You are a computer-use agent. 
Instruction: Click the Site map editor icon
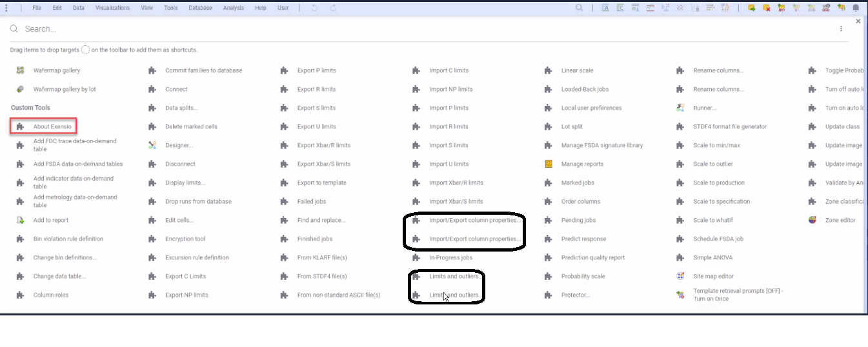(680, 276)
